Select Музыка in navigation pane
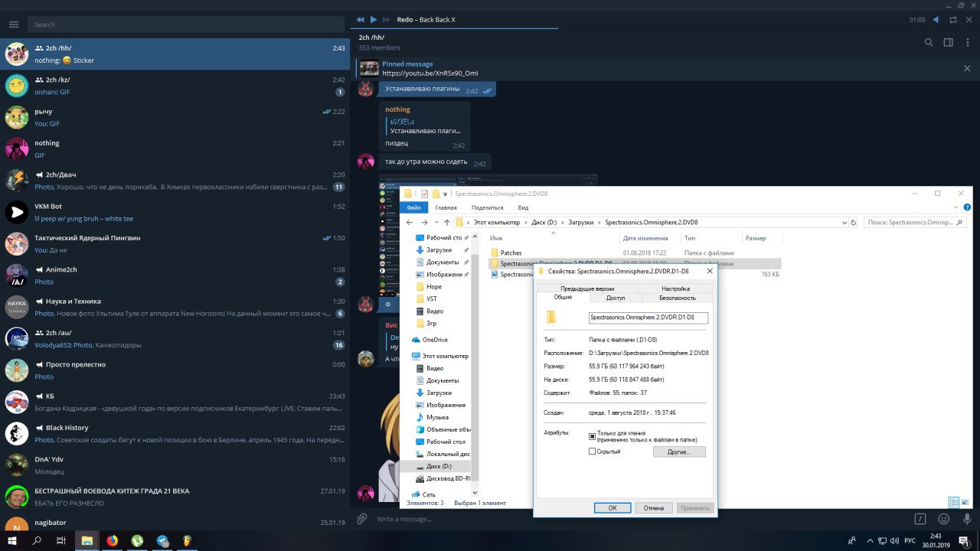This screenshot has height=551, width=980. pyautogui.click(x=438, y=417)
